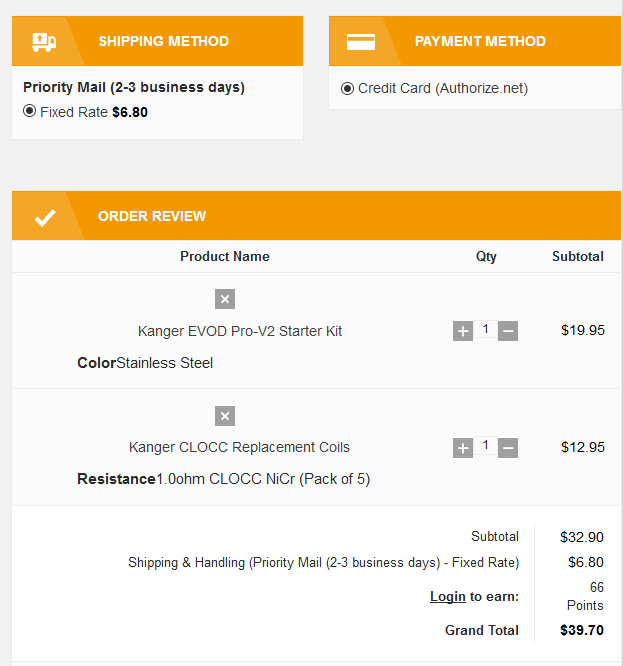
Task: Click the Grand Total amount $39.70
Action: [582, 630]
